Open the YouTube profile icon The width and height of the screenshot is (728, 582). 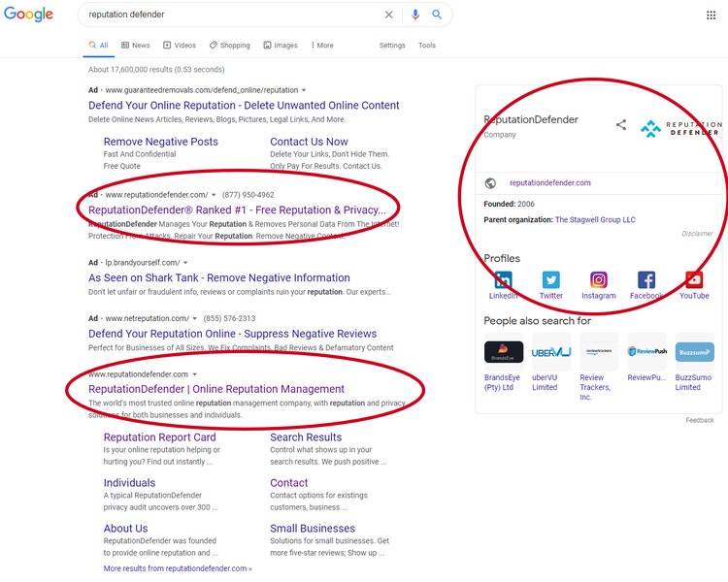[x=694, y=280]
